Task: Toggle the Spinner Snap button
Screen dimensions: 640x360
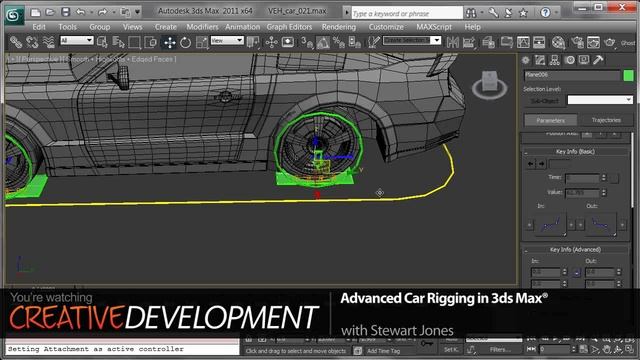Action: (x=354, y=42)
